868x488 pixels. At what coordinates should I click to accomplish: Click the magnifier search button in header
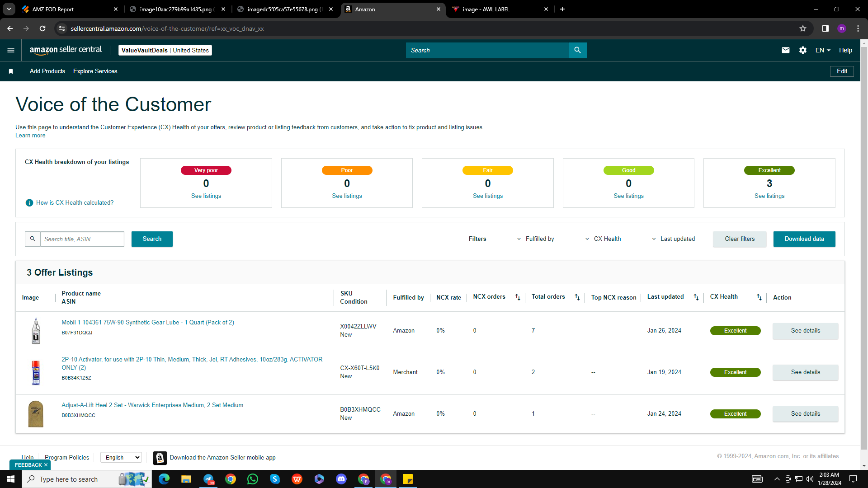click(x=577, y=50)
